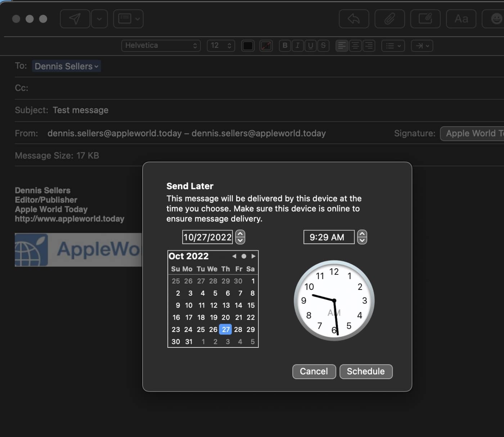Toggle Bold text formatting
Screen dimensions: 504x437
click(285, 46)
